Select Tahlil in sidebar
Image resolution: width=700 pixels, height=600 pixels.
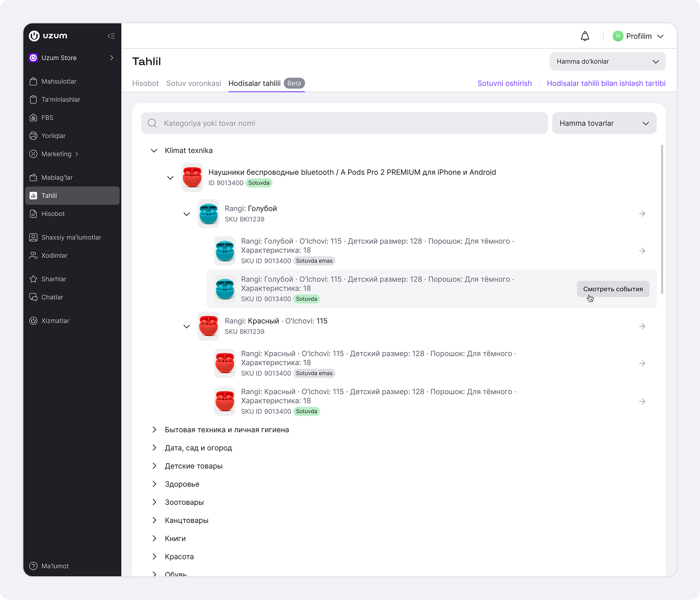tap(72, 196)
